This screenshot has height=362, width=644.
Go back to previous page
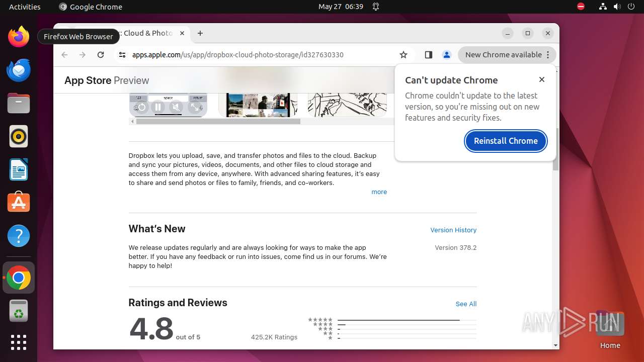coord(64,55)
